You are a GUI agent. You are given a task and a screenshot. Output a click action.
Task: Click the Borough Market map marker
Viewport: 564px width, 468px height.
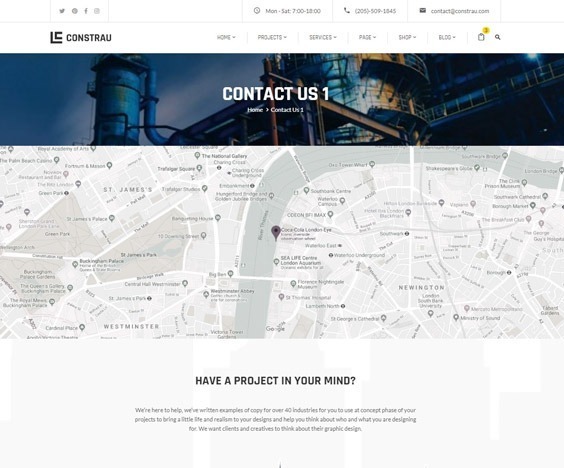coord(533,205)
